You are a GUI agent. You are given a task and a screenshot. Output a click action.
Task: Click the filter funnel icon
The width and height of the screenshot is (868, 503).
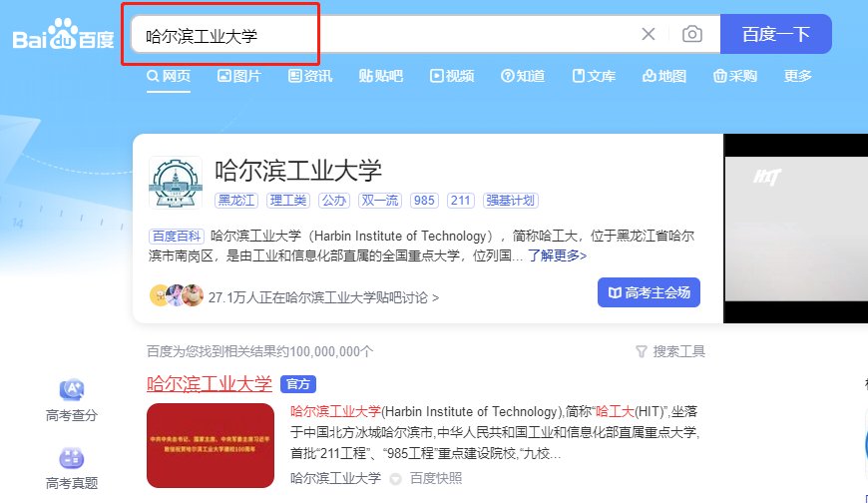(x=642, y=351)
